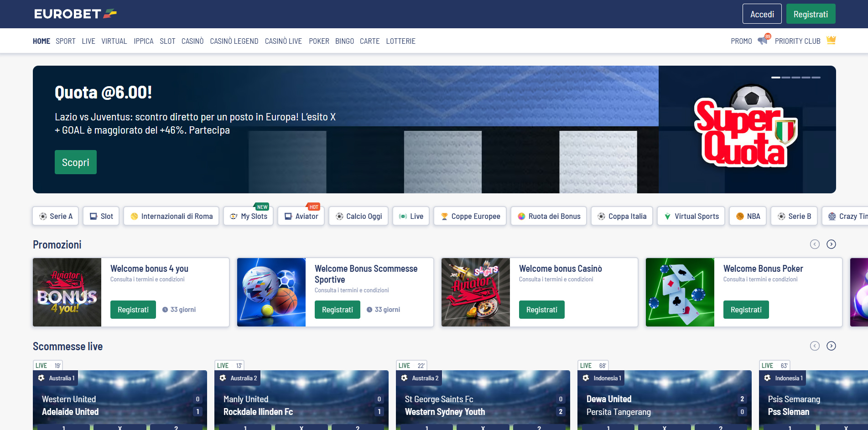Click Registrati under Welcome Bonus Poker
The image size is (868, 430).
pyautogui.click(x=746, y=310)
